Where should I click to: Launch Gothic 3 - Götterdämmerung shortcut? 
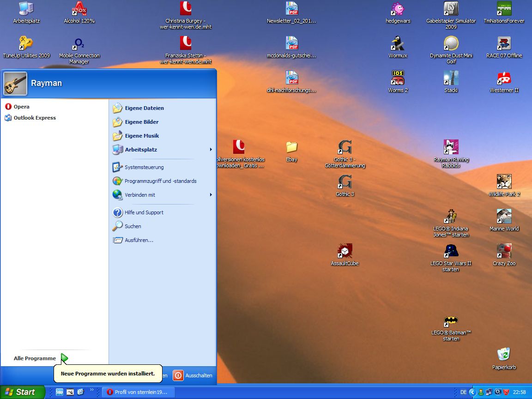click(x=345, y=154)
